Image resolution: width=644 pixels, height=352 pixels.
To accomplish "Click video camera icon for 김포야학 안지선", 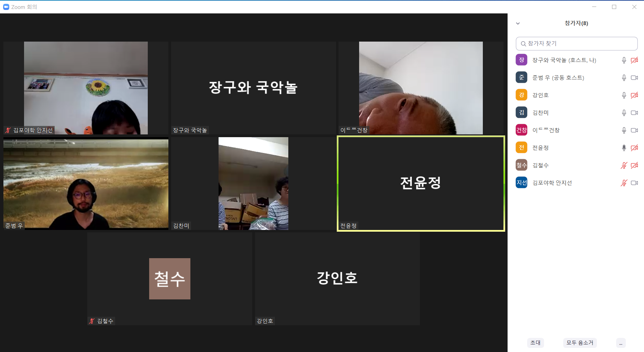I will coord(634,183).
